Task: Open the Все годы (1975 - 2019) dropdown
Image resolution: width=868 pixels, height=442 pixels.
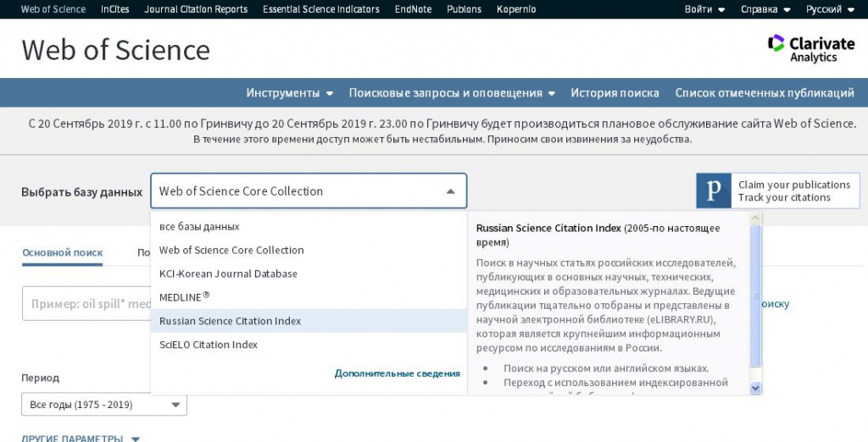Action: click(x=104, y=405)
